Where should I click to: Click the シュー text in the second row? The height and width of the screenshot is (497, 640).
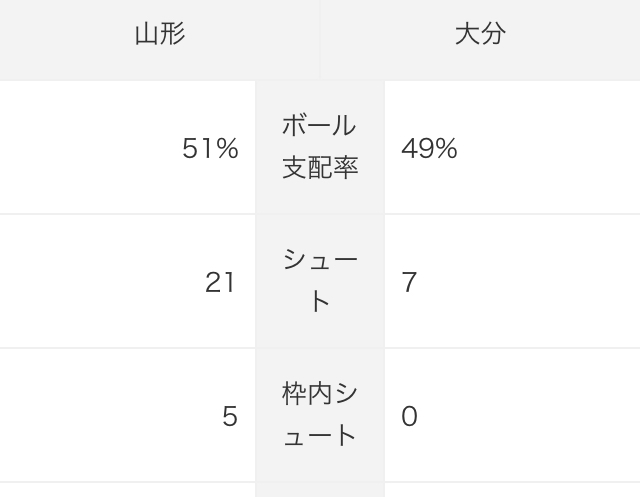point(319,260)
